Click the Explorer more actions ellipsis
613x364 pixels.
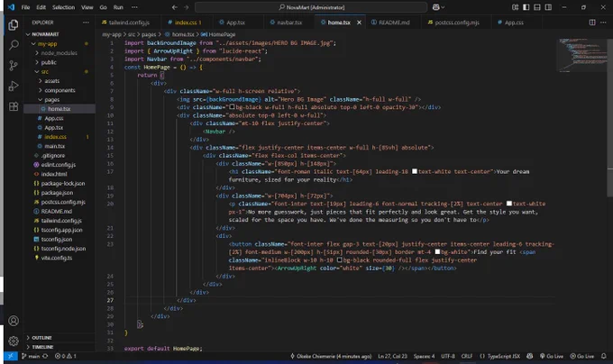click(x=86, y=23)
